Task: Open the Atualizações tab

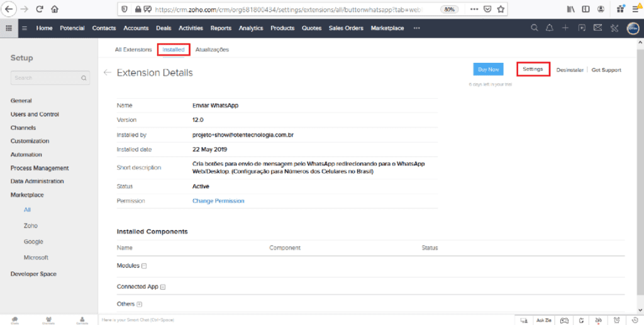Action: [212, 50]
